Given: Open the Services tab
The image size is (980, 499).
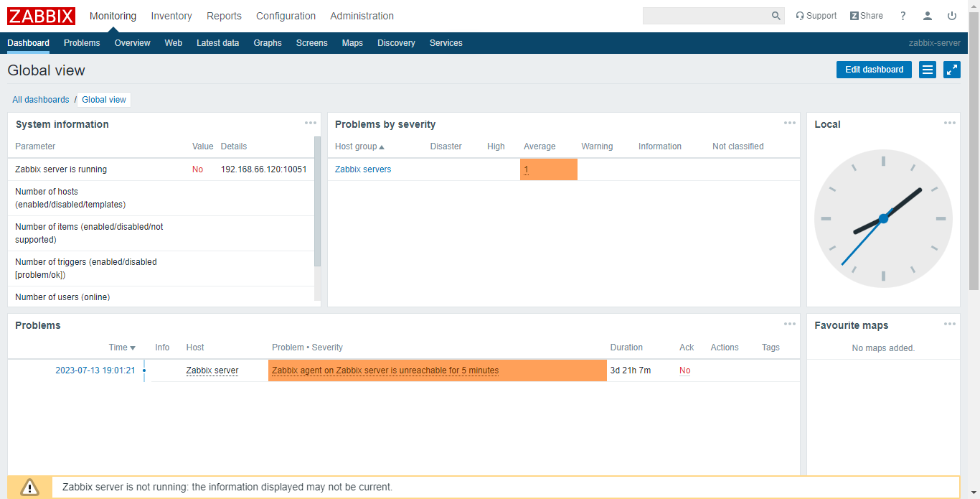Looking at the screenshot, I should 446,43.
